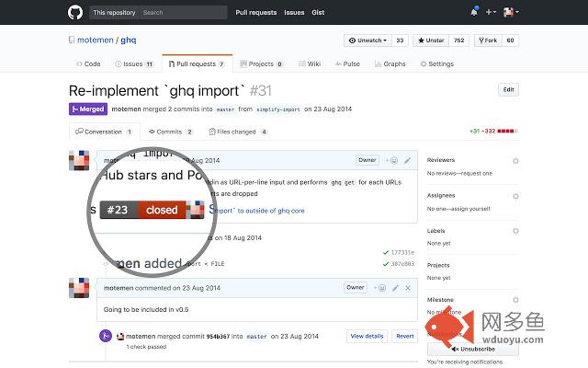
Task: Open the motemen owner link
Action: [96, 40]
